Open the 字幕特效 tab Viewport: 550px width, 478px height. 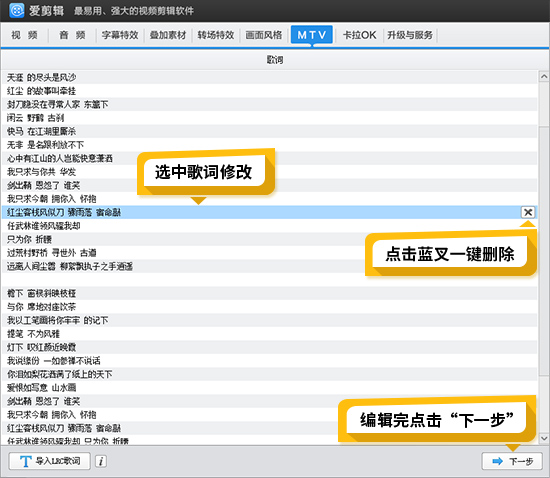click(120, 35)
